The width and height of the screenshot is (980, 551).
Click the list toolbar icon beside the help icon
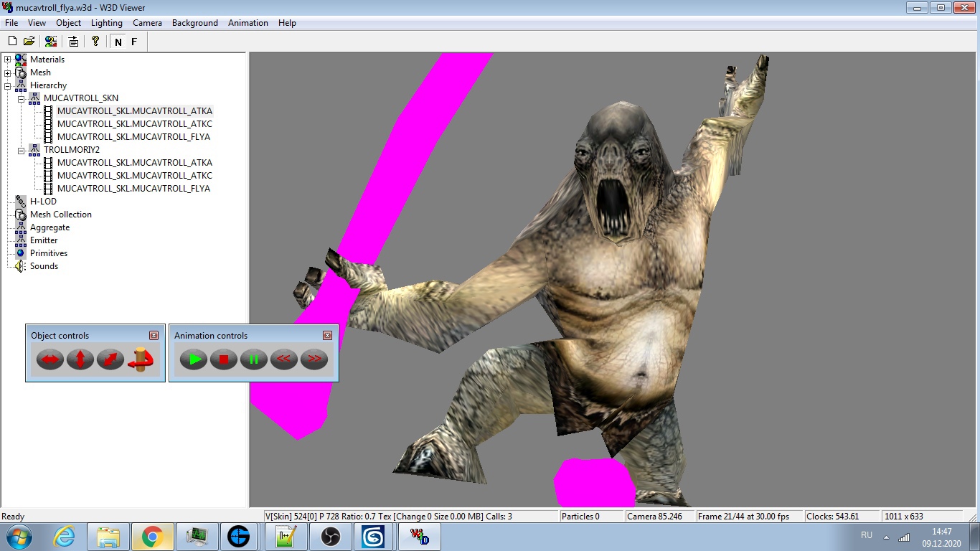pos(74,42)
